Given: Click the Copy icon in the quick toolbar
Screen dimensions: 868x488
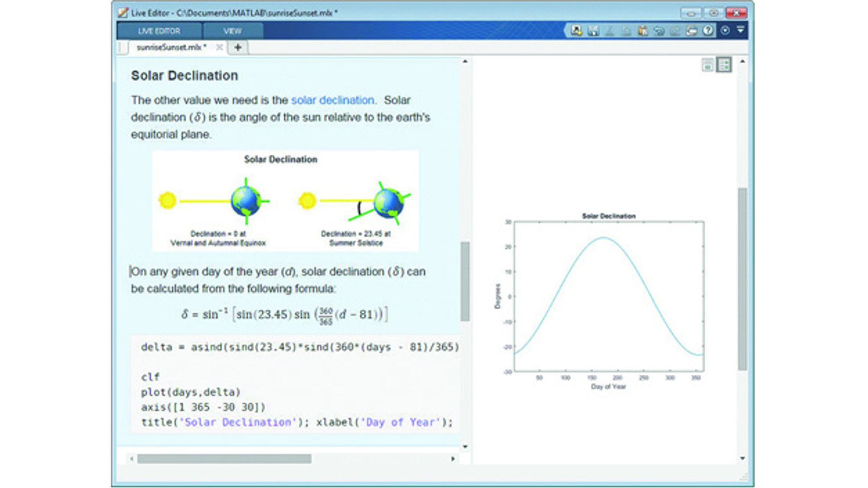Looking at the screenshot, I should 626,30.
